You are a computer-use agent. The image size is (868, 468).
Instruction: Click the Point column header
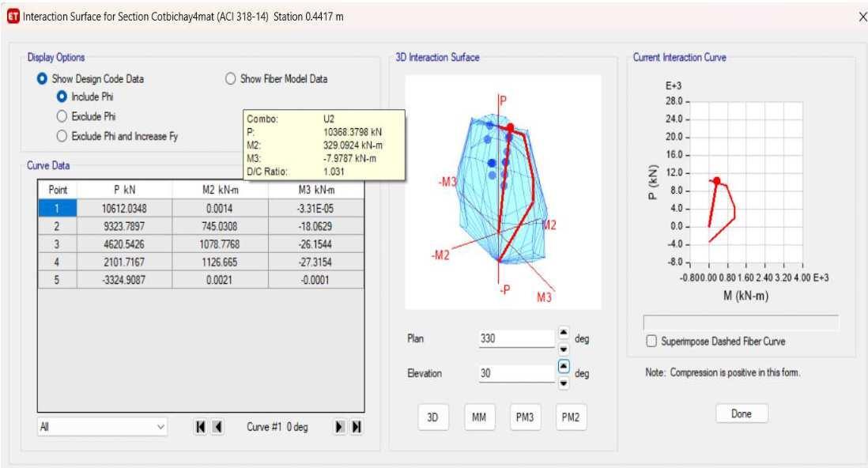[x=57, y=190]
